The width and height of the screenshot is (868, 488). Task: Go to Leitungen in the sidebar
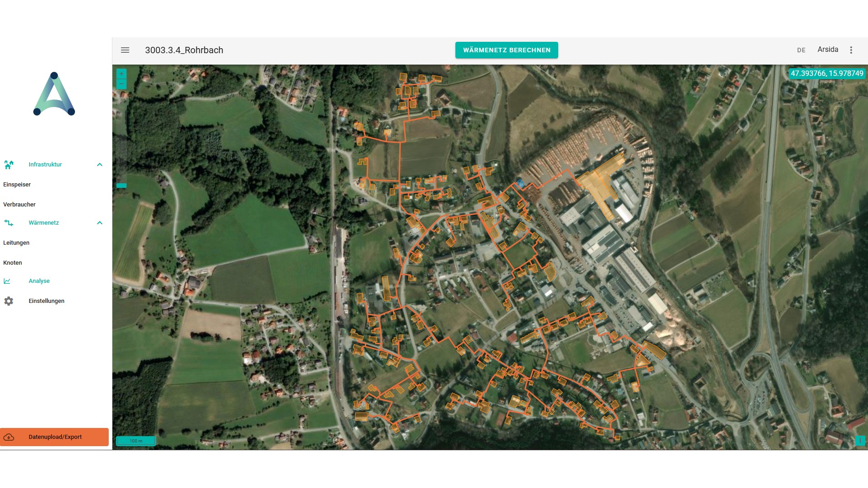pyautogui.click(x=16, y=243)
